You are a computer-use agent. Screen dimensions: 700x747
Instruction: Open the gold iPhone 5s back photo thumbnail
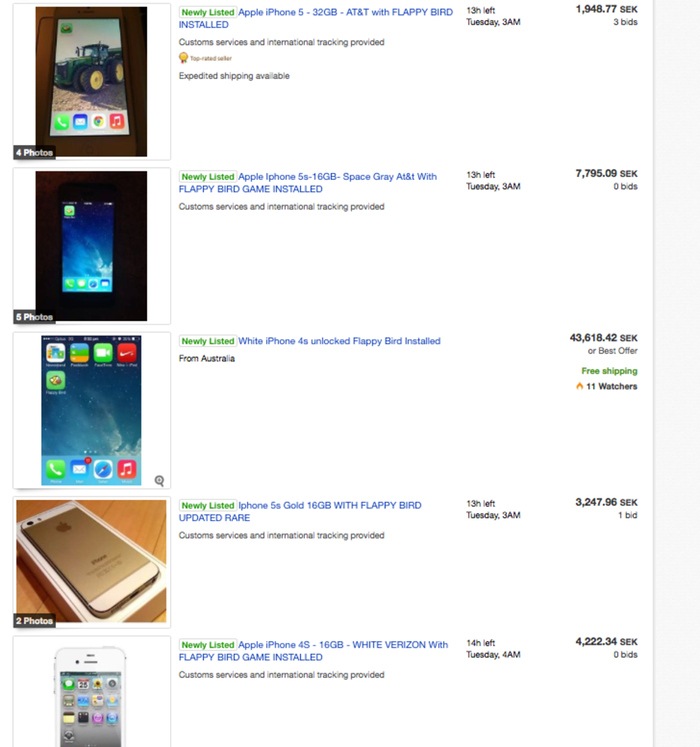tap(91, 561)
